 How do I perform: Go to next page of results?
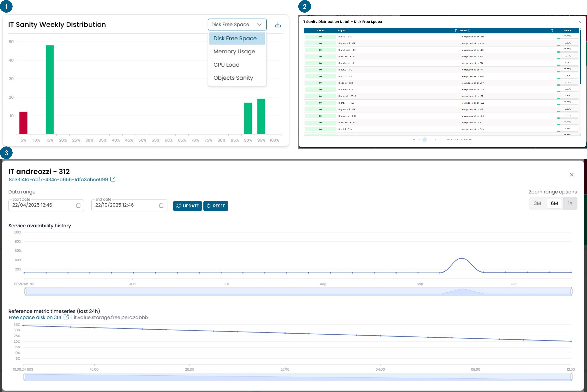tap(435, 140)
